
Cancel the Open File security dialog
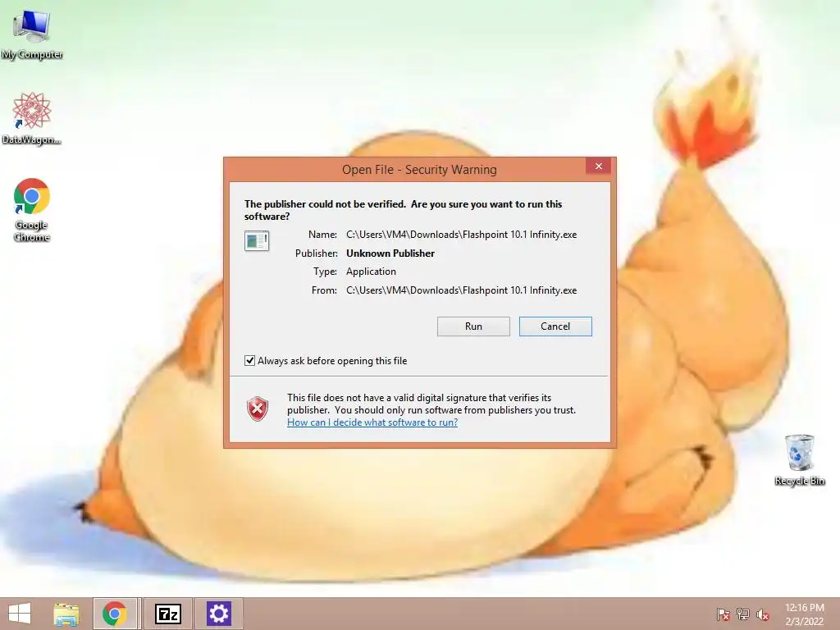[x=555, y=326]
